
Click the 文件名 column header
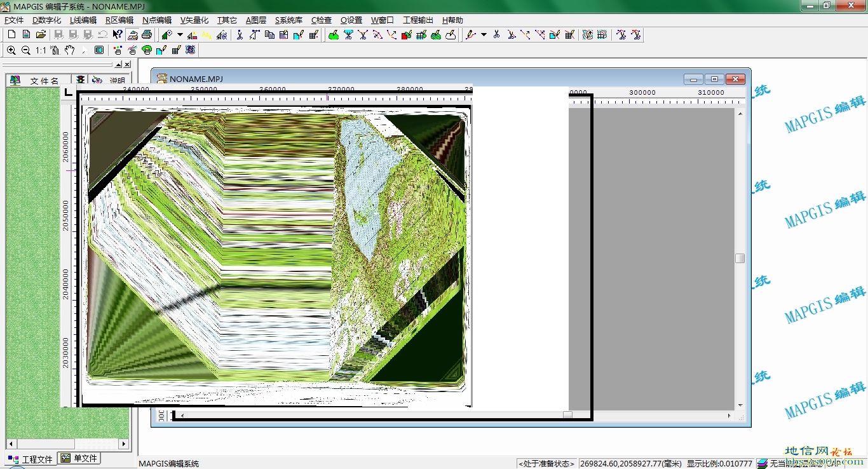[x=39, y=80]
